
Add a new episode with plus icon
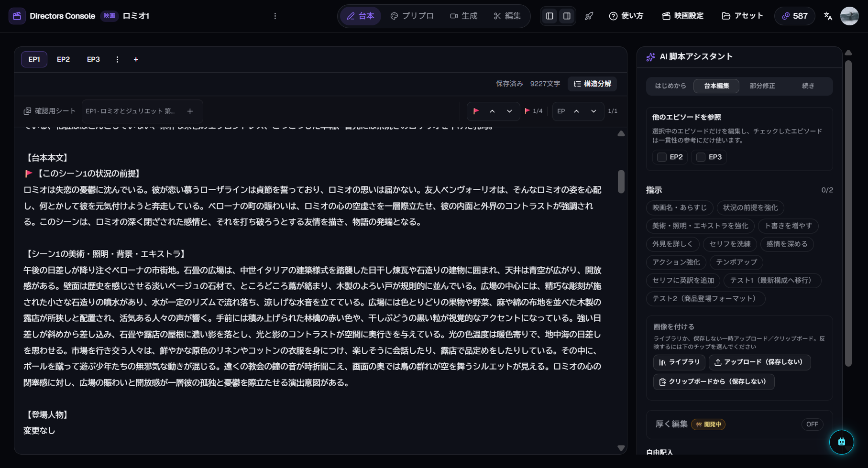coord(136,59)
